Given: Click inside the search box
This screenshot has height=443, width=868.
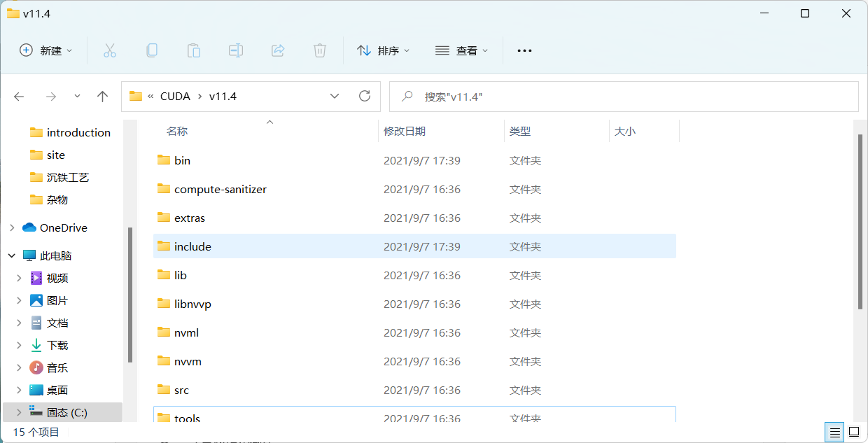Looking at the screenshot, I should pyautogui.click(x=623, y=96).
